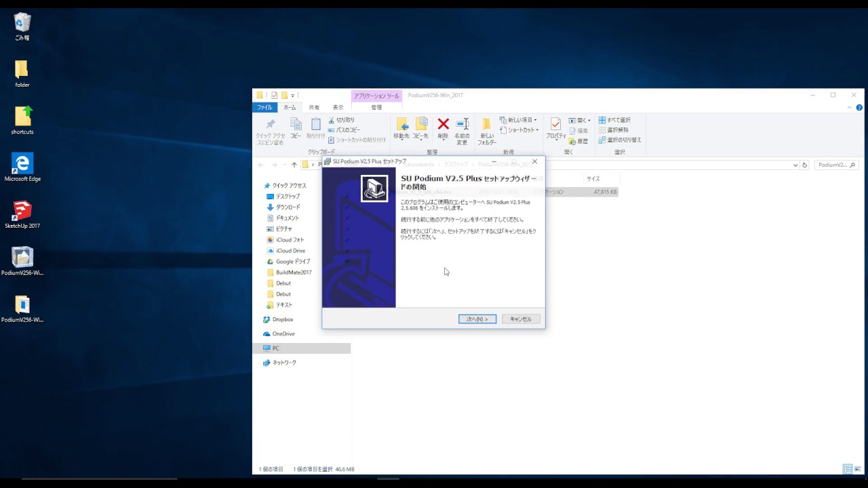The height and width of the screenshot is (488, 868).
Task: Click the キャンセル button in setup wizard
Action: point(521,319)
